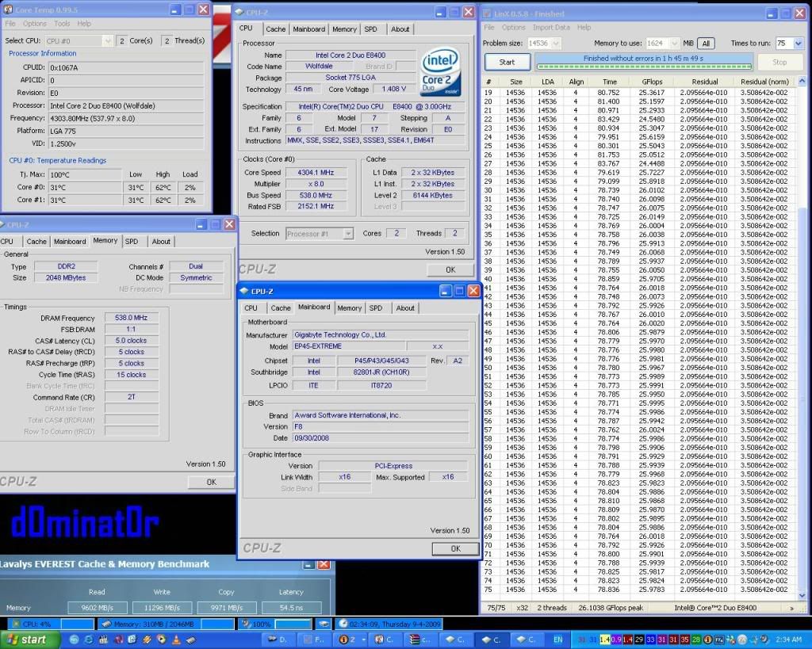Click the Residual (norm) column header
Image resolution: width=812 pixels, height=649 pixels.
point(764,82)
